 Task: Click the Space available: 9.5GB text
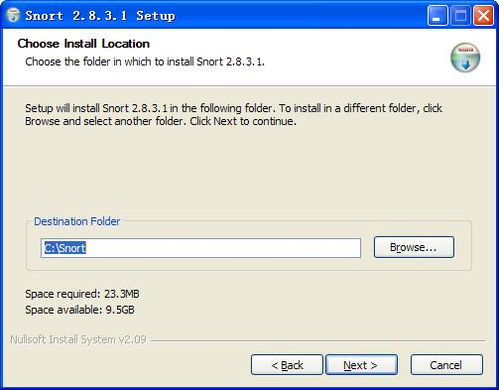point(80,310)
